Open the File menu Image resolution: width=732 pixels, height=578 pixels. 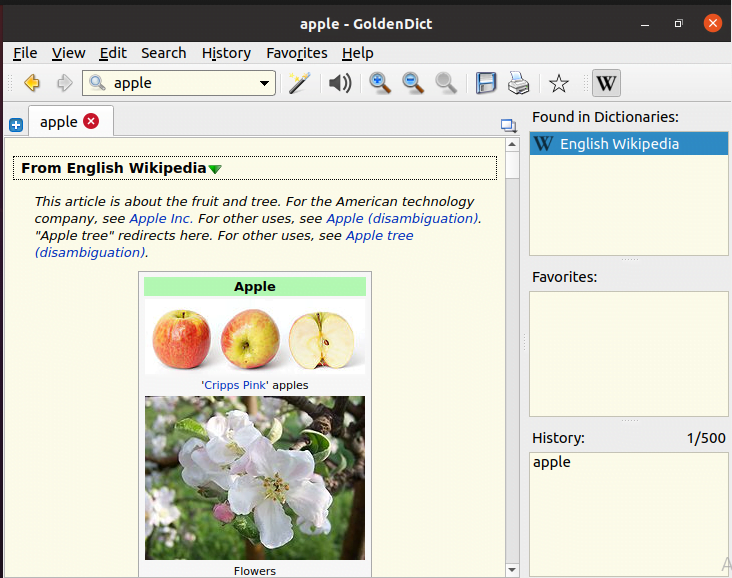click(x=25, y=53)
